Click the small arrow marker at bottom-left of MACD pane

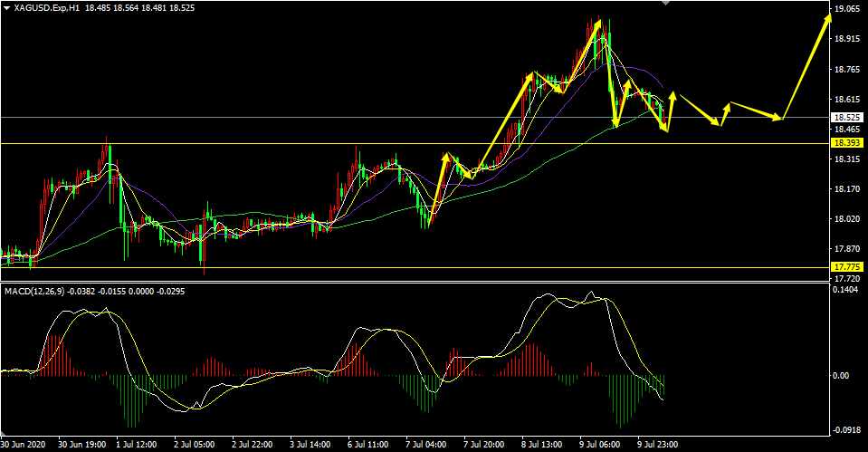click(4, 433)
